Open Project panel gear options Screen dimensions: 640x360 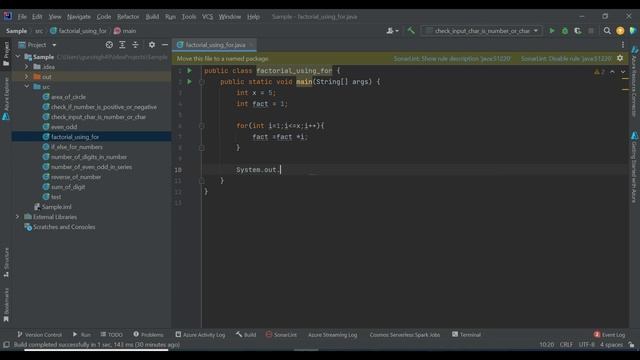(151, 45)
